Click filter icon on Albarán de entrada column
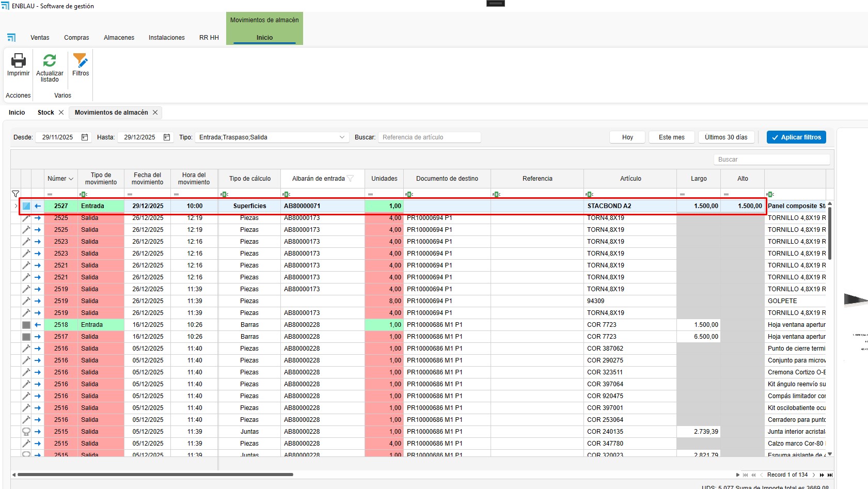The height and width of the screenshot is (489, 868). (351, 179)
